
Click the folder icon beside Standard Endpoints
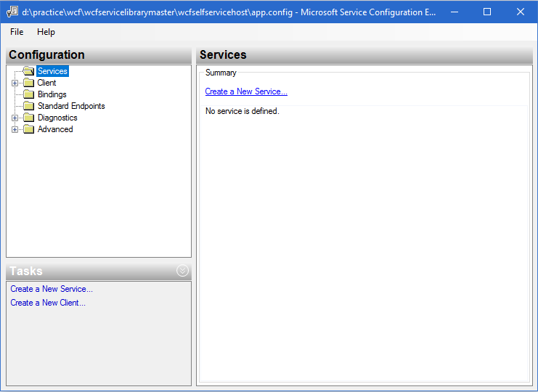[x=28, y=106]
